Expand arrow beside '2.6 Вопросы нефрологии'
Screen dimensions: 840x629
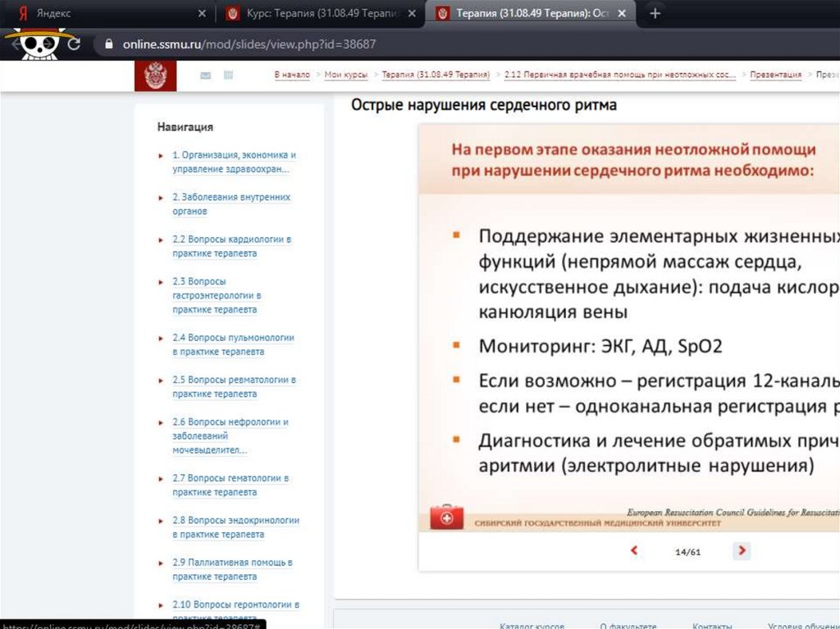pyautogui.click(x=161, y=422)
